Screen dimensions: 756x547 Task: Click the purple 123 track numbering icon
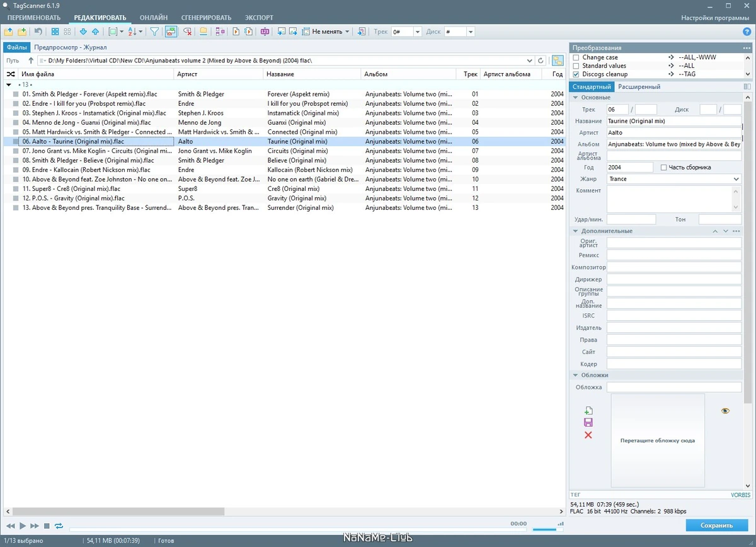265,32
